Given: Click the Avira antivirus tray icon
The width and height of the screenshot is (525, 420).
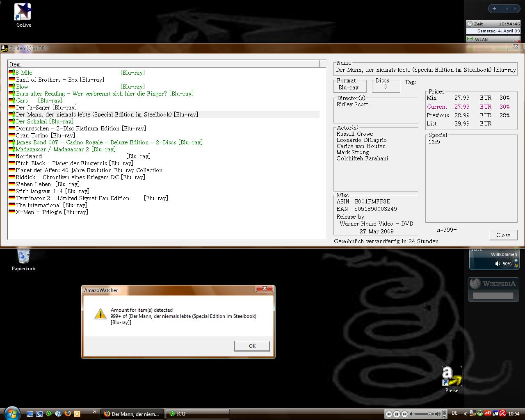Looking at the screenshot, I should pyautogui.click(x=502, y=413).
